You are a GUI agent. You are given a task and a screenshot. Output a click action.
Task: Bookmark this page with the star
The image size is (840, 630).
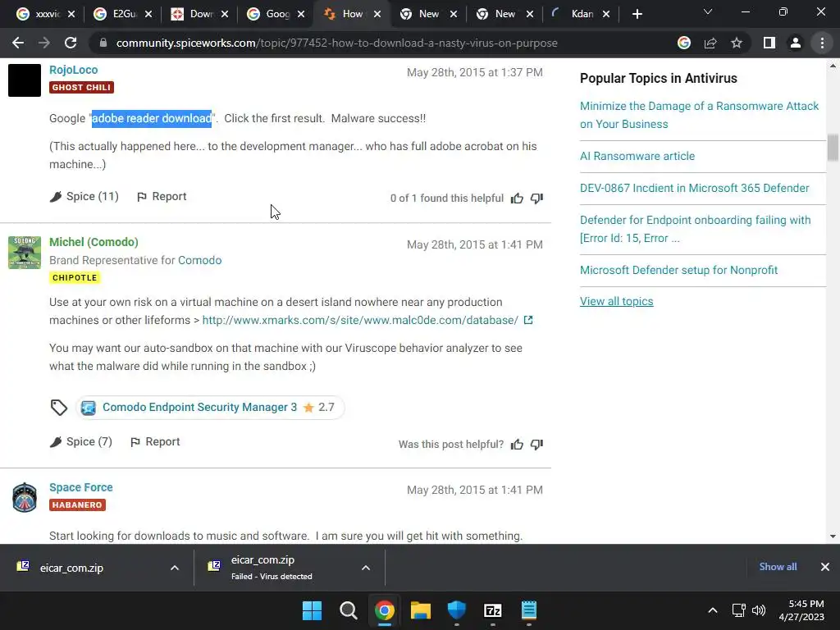(737, 43)
